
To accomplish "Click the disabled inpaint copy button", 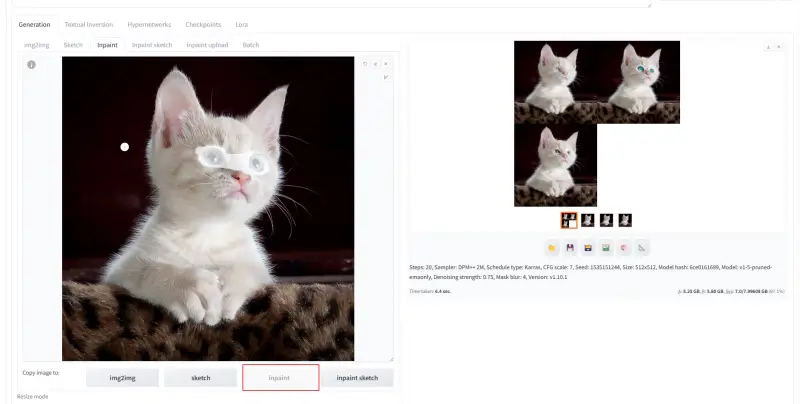I will (281, 378).
